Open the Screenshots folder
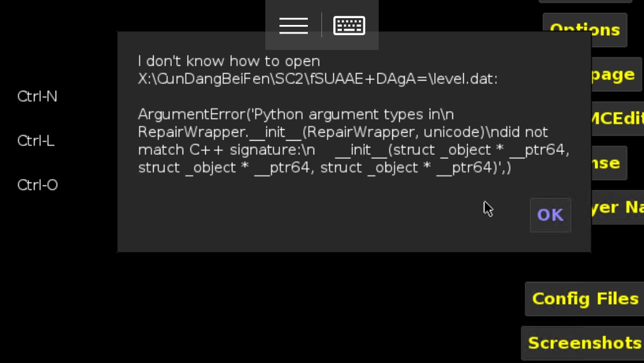 point(585,343)
